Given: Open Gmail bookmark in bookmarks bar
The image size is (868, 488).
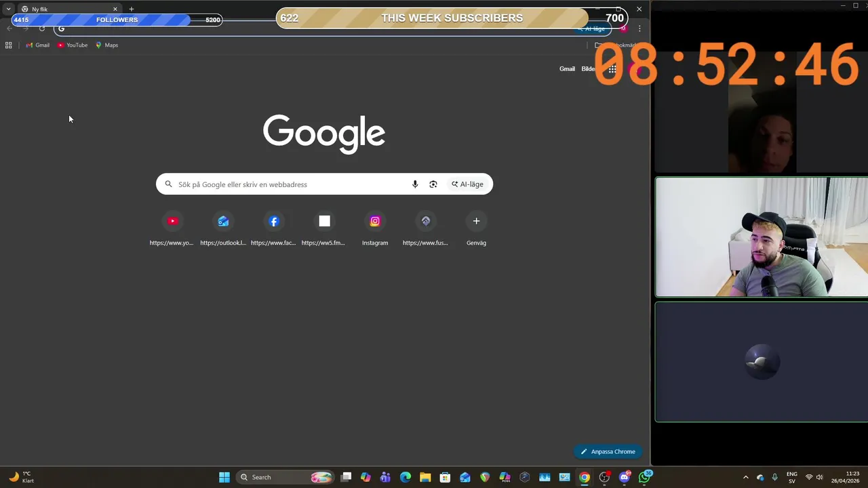Looking at the screenshot, I should point(37,45).
